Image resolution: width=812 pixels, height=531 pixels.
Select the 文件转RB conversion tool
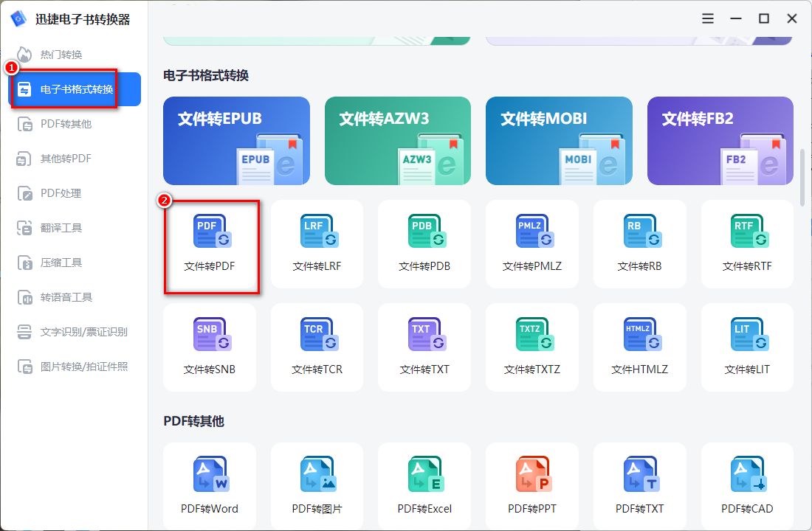coord(639,244)
